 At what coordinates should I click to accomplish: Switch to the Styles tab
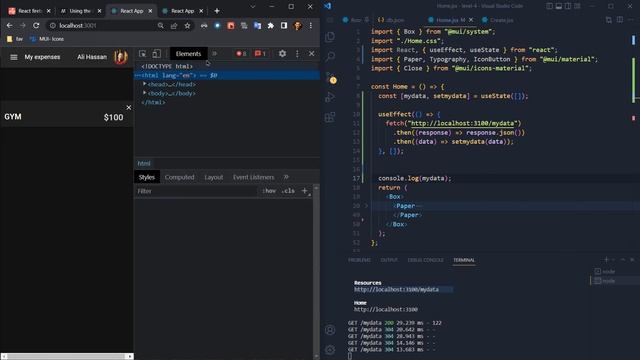coord(147,177)
